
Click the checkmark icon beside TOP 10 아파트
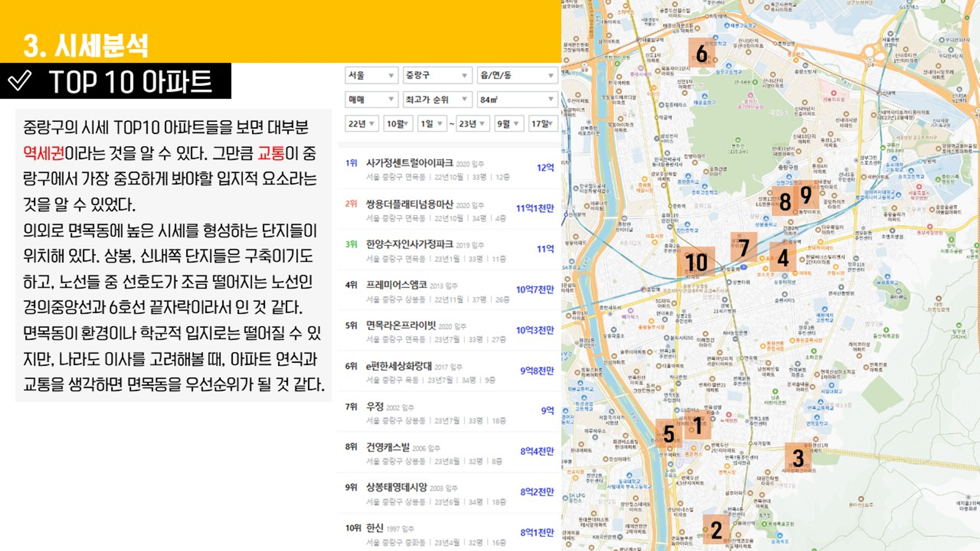click(20, 80)
